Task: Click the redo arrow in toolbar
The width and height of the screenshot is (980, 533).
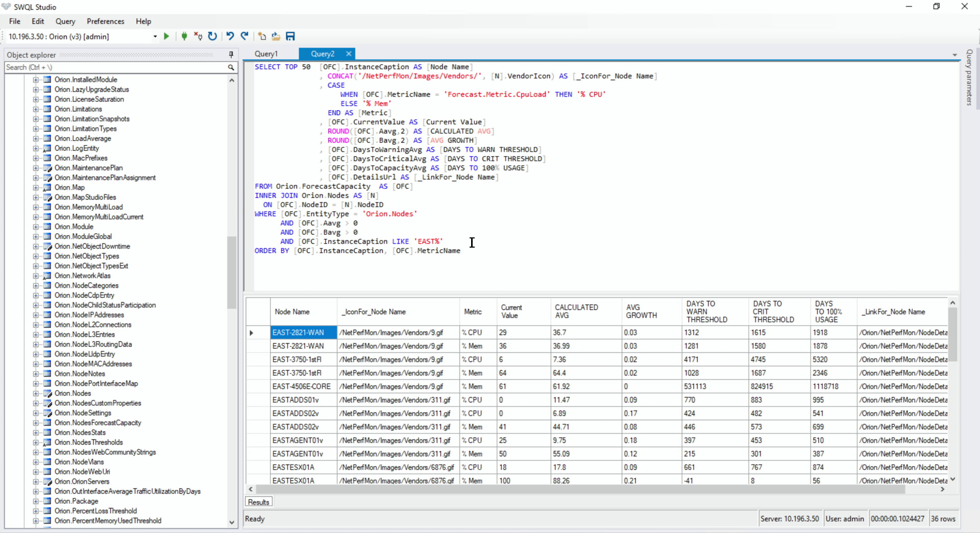Action: (x=244, y=36)
